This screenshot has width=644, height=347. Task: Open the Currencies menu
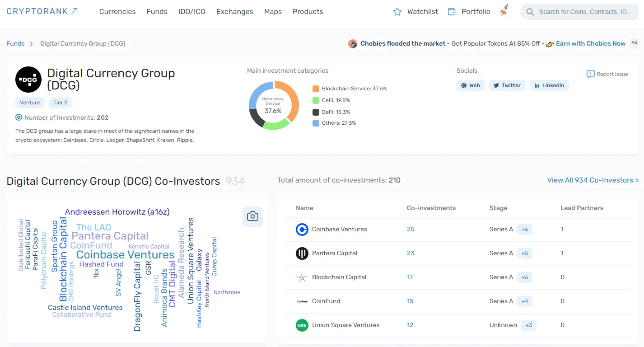[x=117, y=12]
